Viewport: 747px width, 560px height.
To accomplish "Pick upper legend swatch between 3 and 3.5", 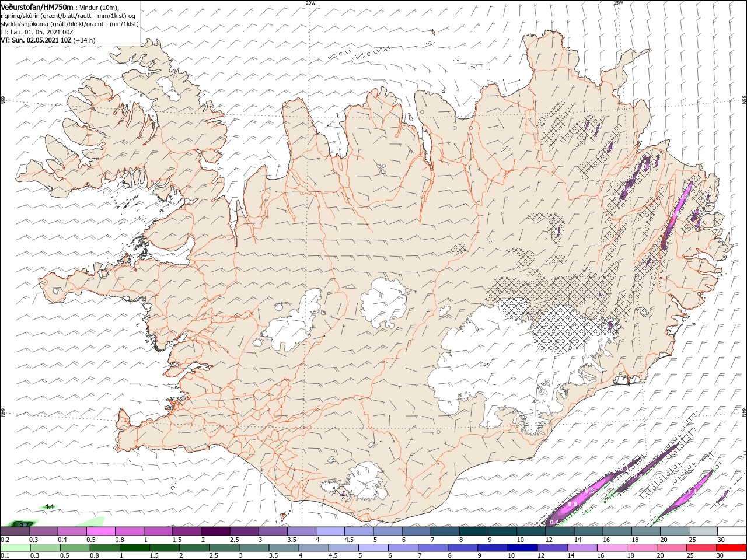I will tap(273, 531).
